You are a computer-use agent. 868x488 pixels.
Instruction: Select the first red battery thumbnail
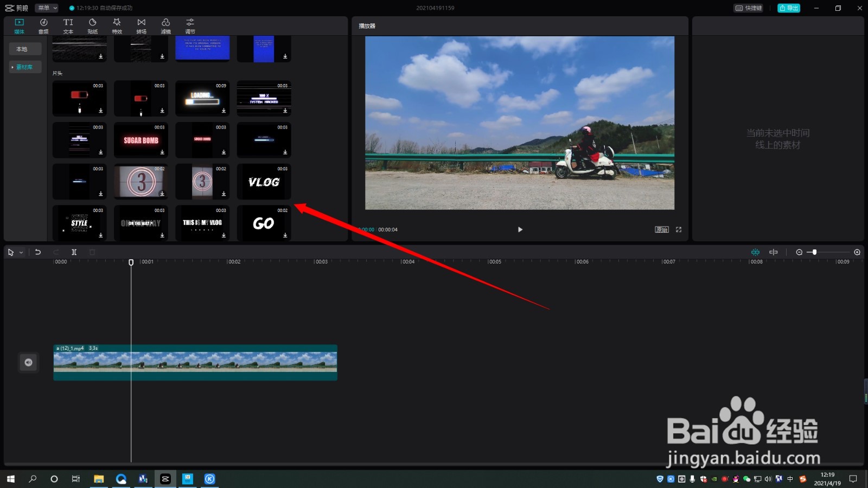79,99
